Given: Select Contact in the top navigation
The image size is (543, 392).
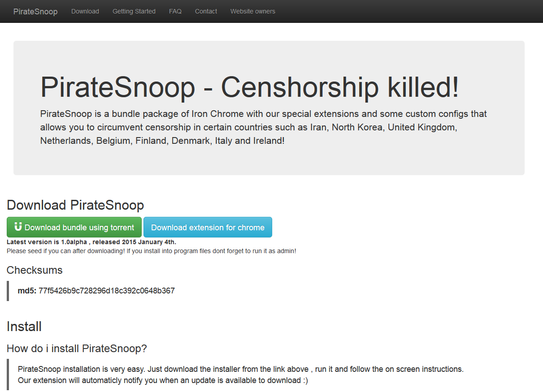Looking at the screenshot, I should [x=206, y=11].
